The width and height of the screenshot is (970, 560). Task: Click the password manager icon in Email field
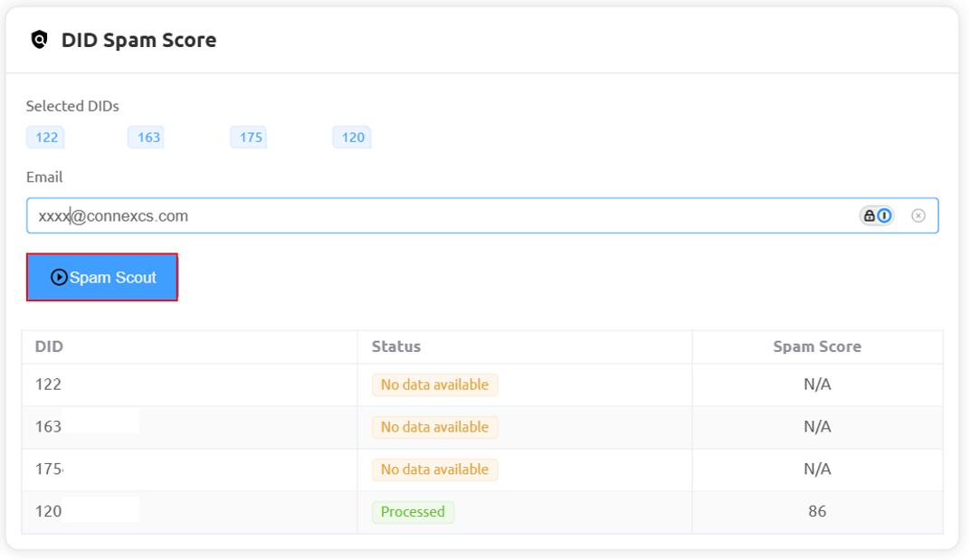tap(877, 215)
